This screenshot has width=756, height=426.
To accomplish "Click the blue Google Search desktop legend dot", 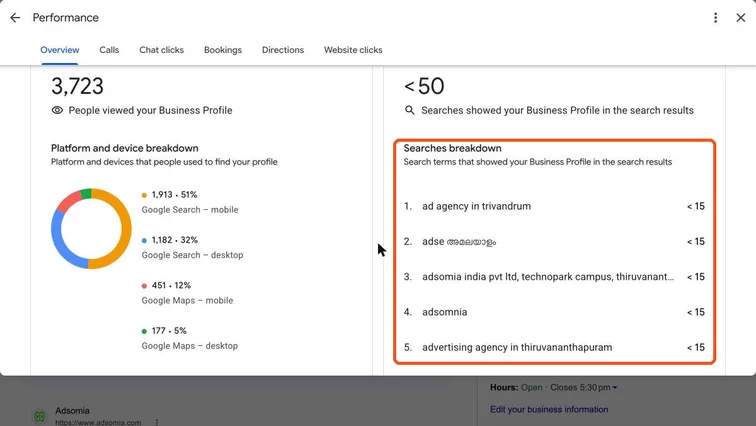I will click(x=144, y=240).
